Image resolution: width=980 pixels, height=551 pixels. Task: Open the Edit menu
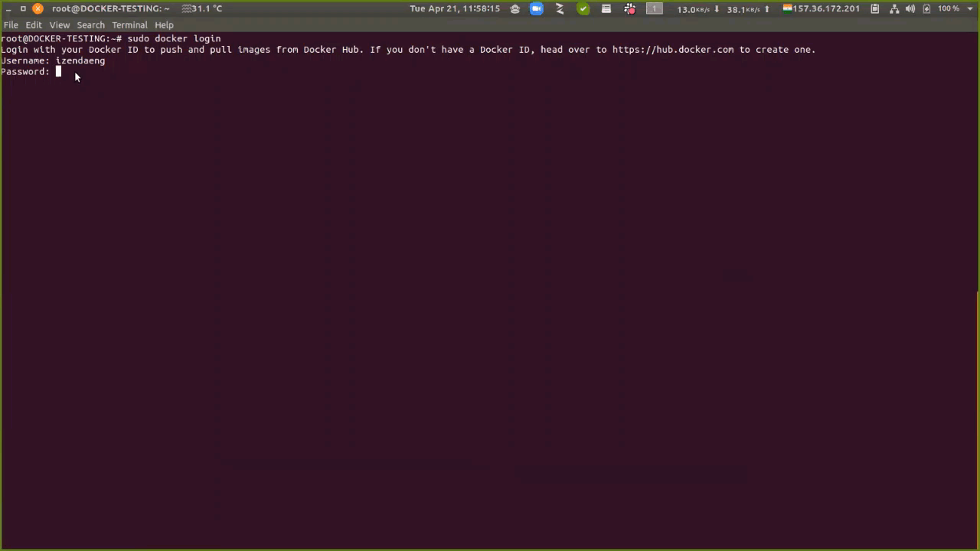[34, 24]
